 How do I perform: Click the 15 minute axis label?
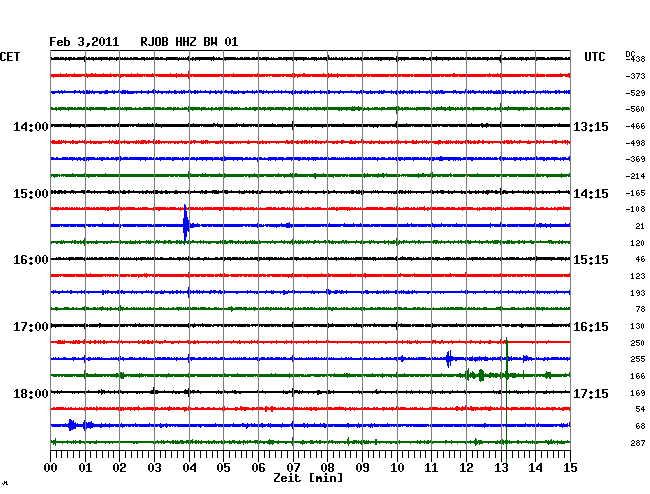point(570,468)
